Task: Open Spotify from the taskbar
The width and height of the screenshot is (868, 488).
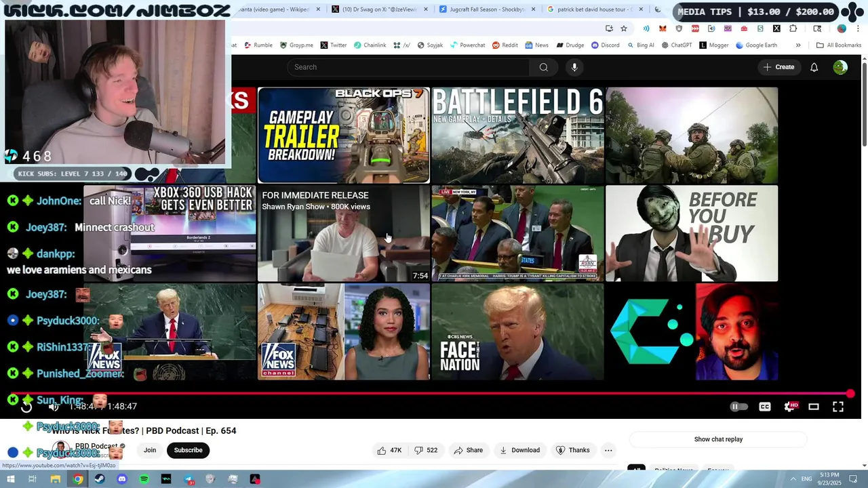Action: pyautogui.click(x=144, y=479)
